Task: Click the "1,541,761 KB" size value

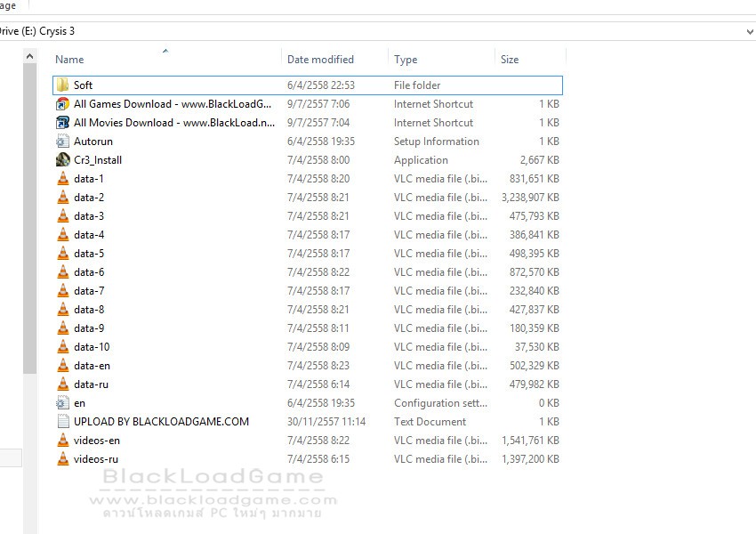Action: click(530, 441)
